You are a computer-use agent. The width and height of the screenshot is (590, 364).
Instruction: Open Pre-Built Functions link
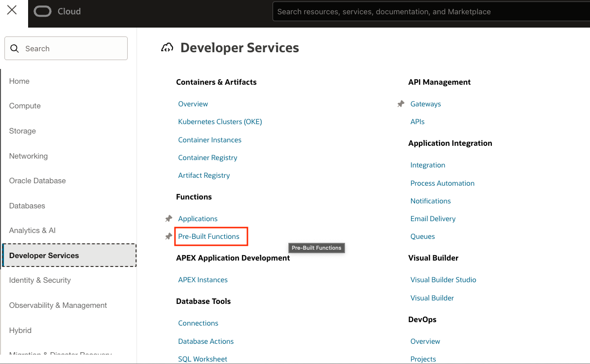[208, 236]
